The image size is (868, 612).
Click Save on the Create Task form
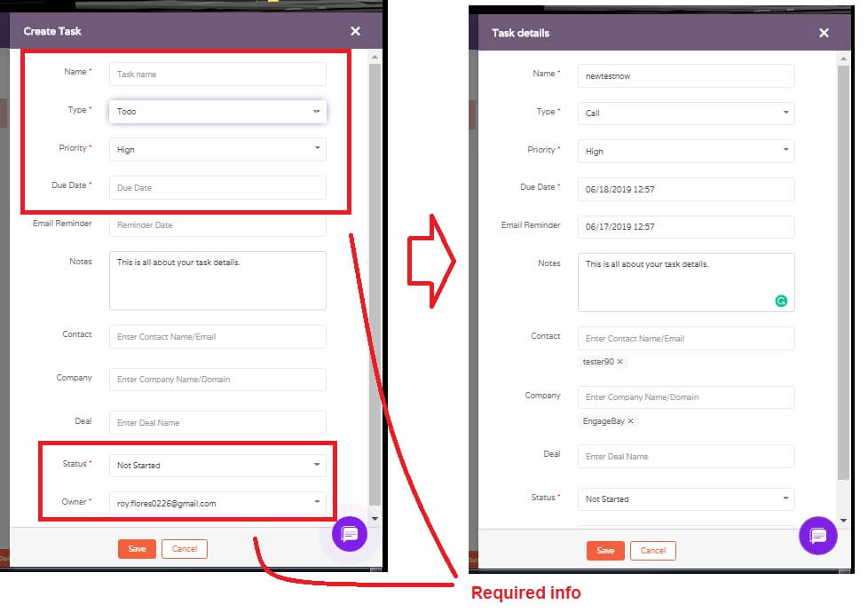coord(137,548)
